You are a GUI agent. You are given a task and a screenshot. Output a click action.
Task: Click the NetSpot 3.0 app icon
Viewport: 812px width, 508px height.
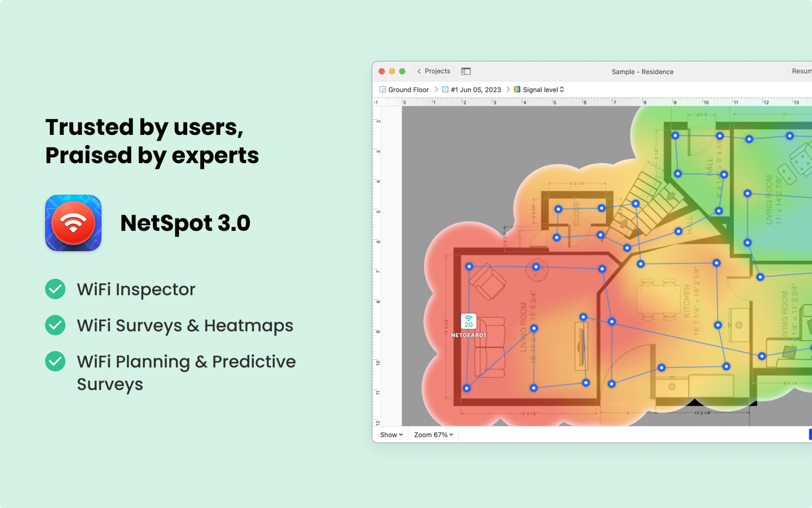coord(73,223)
